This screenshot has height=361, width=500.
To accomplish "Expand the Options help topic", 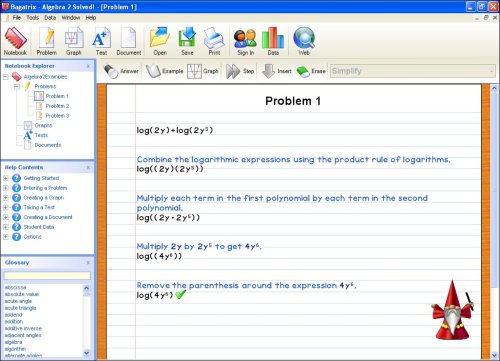I will 6,237.
